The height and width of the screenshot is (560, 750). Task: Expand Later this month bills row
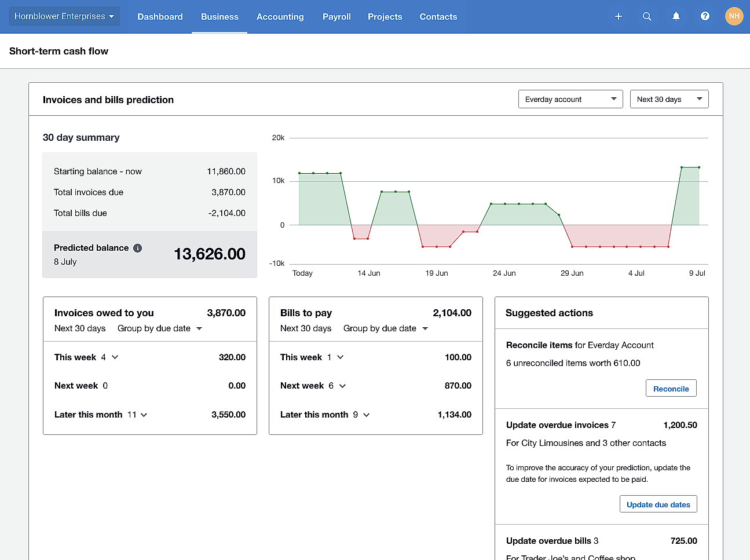click(366, 415)
